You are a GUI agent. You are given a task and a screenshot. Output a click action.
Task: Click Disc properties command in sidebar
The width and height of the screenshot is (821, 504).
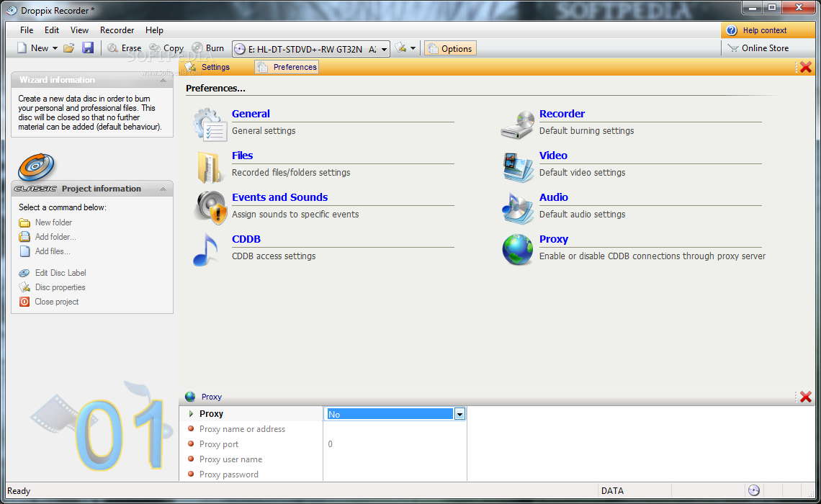click(60, 287)
